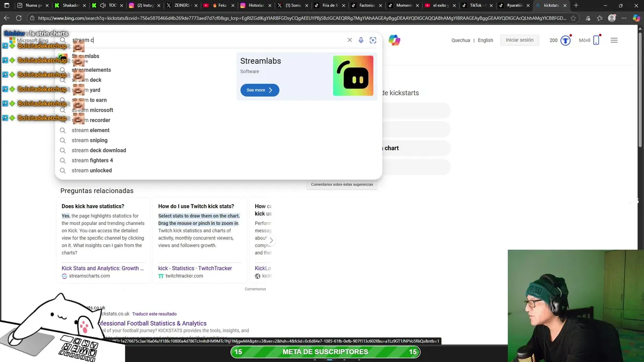Open 'kick - Statistics · TwitchTracker' link

195,268
